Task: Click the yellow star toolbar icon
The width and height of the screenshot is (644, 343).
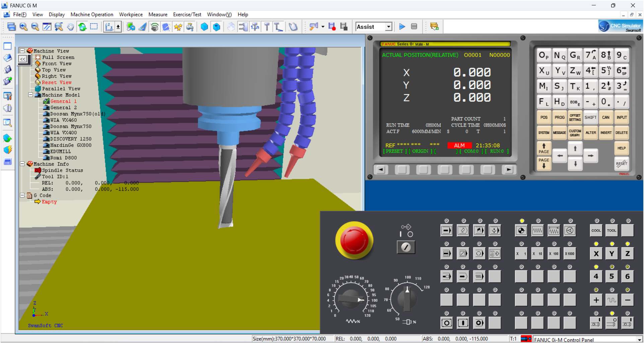Action: point(178,27)
